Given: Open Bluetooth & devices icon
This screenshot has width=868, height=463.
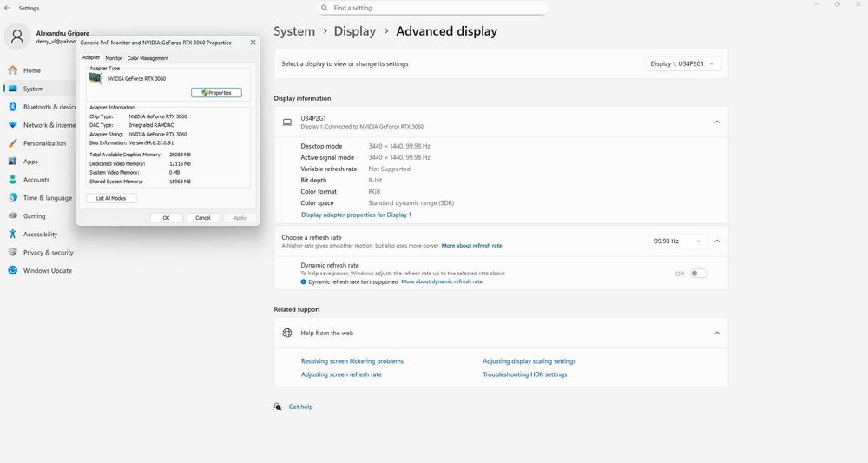Looking at the screenshot, I should tap(13, 107).
